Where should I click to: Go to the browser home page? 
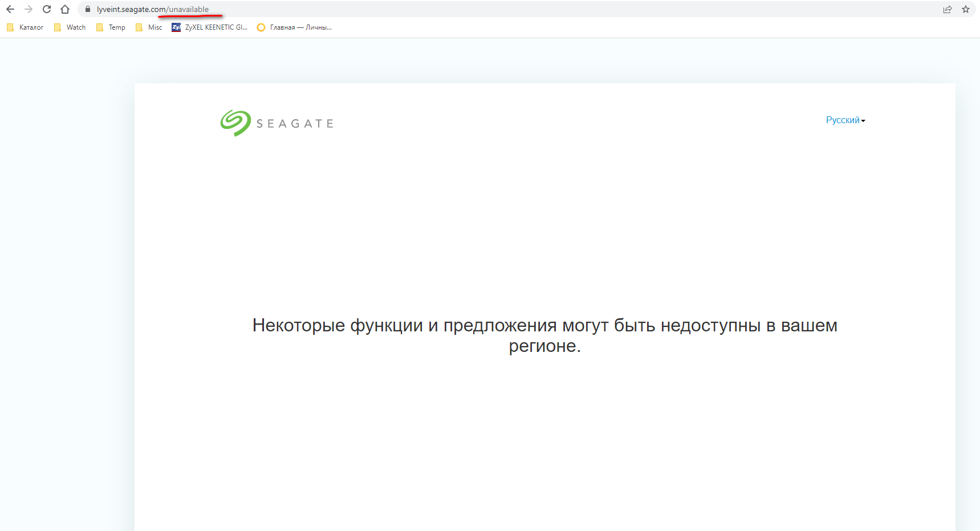click(x=65, y=9)
